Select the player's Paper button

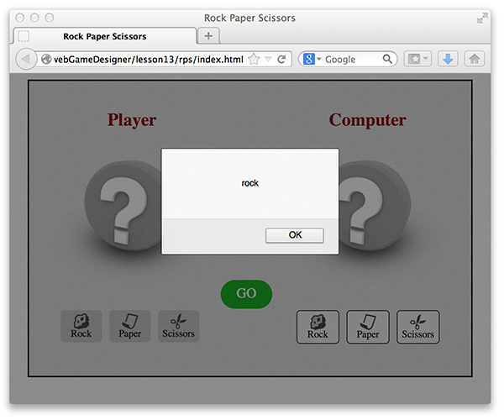[129, 326]
